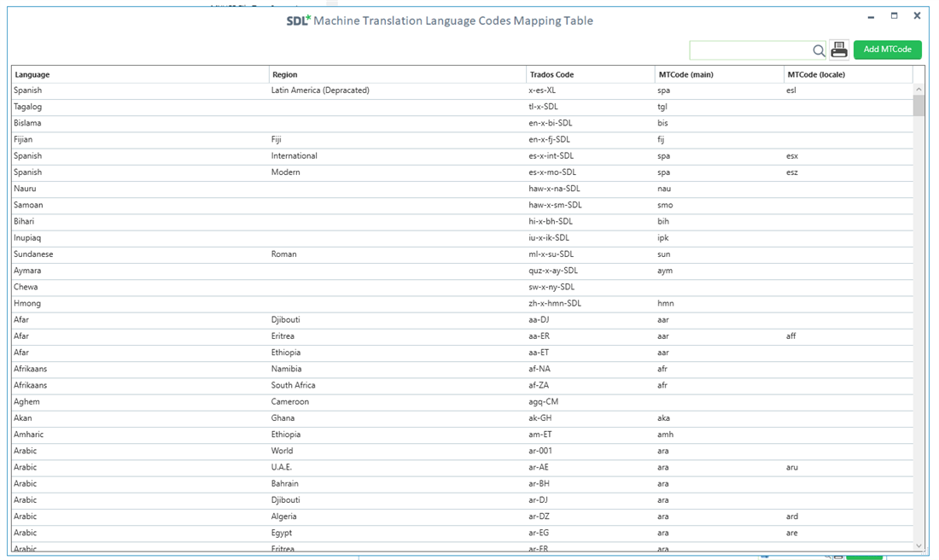Click the Inupiaq language cell
939x560 pixels.
[27, 238]
